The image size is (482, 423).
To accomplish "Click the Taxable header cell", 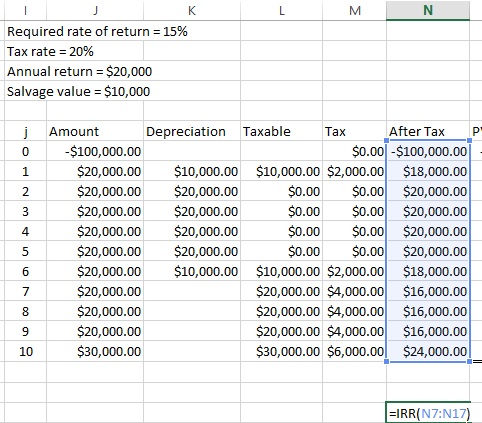I will pos(281,131).
